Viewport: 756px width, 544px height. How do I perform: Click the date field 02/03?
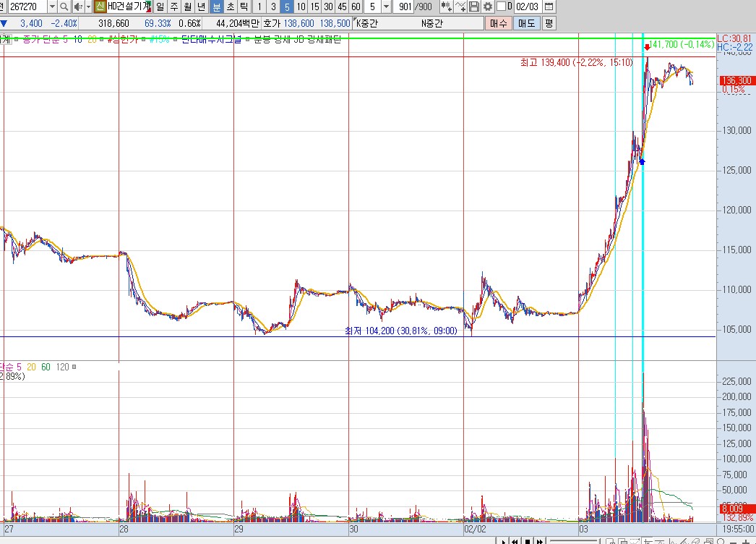click(x=527, y=7)
